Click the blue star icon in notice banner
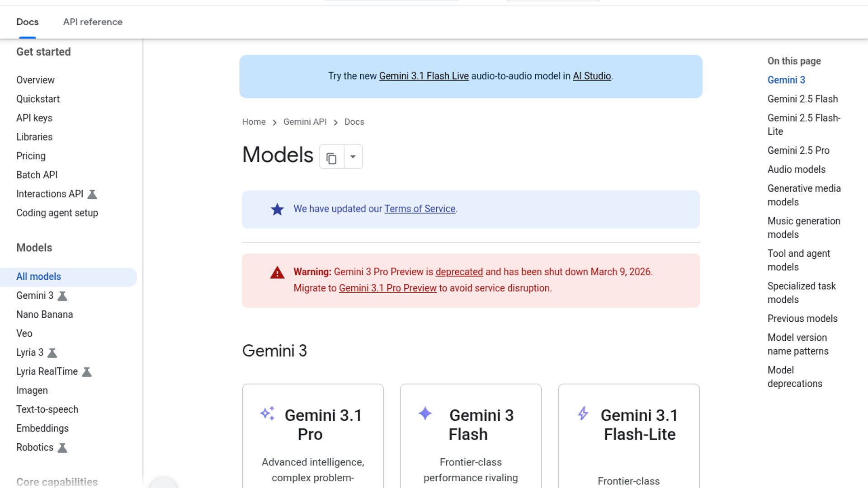The height and width of the screenshot is (488, 868). [x=277, y=209]
